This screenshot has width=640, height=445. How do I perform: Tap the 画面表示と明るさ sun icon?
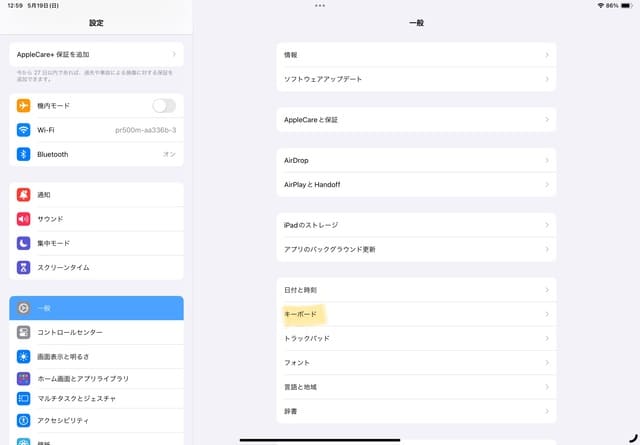coord(23,356)
